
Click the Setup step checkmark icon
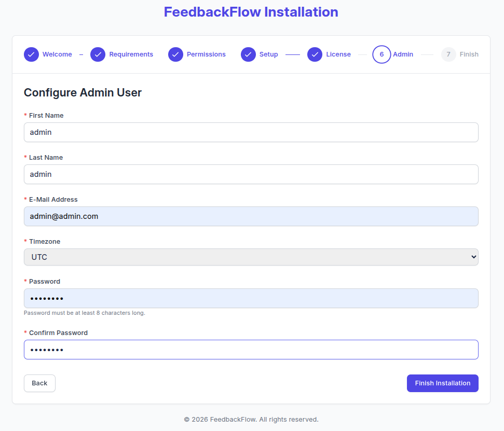click(248, 54)
